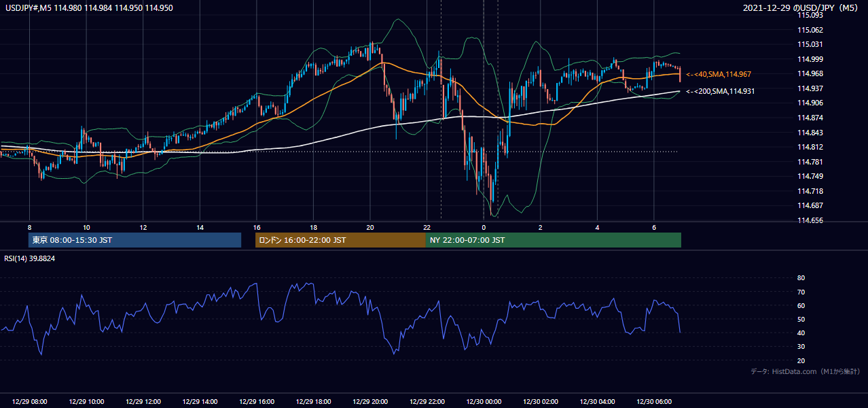This screenshot has width=868, height=408.
Task: Click price axis label 114.749
Action: coord(810,177)
